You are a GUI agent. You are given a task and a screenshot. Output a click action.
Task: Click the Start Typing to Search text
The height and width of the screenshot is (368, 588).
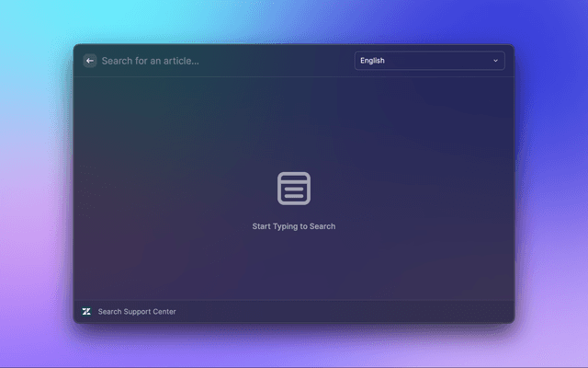pyautogui.click(x=294, y=226)
